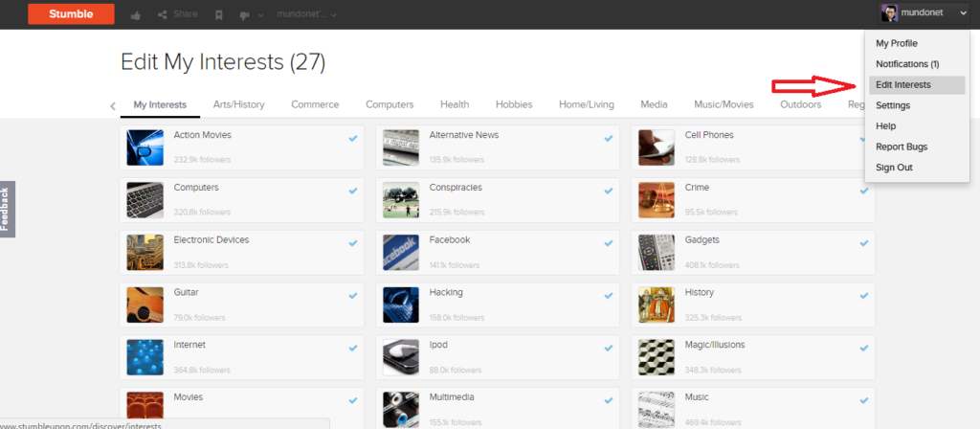Viewport: 980px width, 429px height.
Task: Click Ipod interest thumbnail
Action: click(x=401, y=358)
